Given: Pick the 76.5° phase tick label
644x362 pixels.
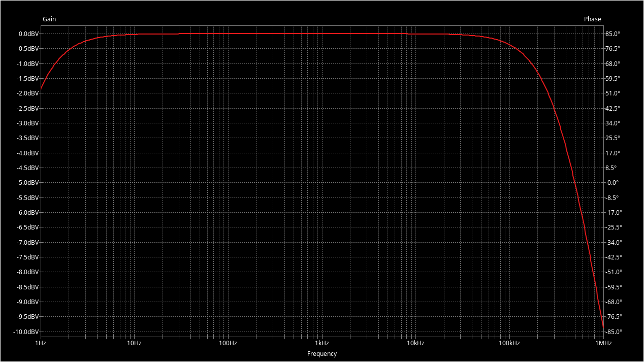Looking at the screenshot, I should [613, 49].
